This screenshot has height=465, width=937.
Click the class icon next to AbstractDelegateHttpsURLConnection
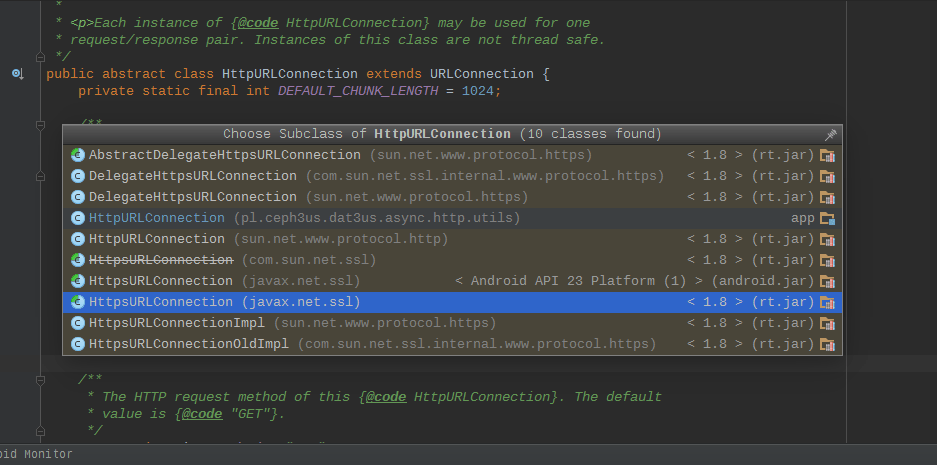[78, 155]
